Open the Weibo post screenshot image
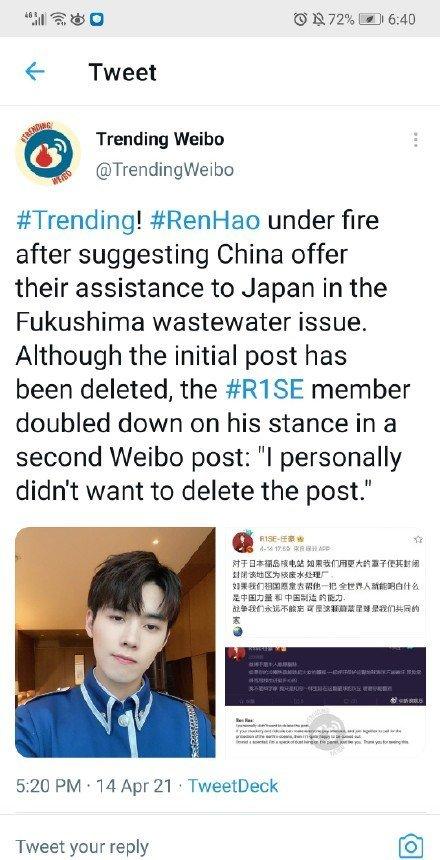 click(x=325, y=642)
